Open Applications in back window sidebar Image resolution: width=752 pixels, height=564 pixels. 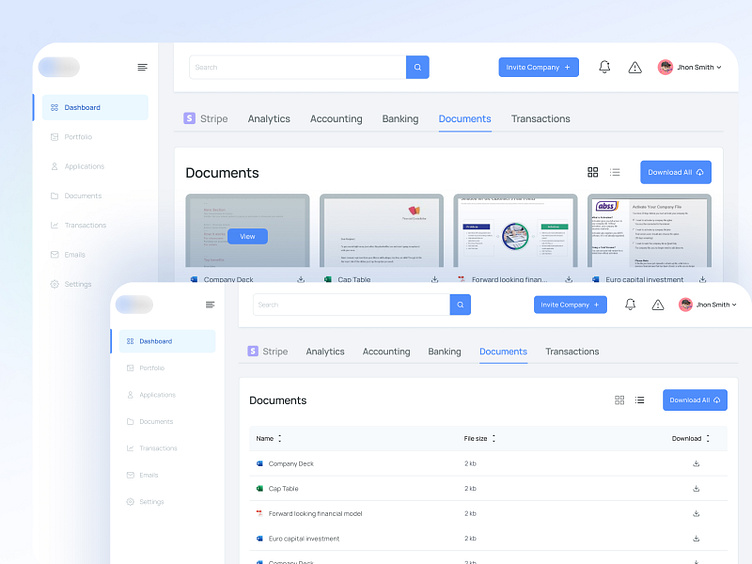point(78,166)
